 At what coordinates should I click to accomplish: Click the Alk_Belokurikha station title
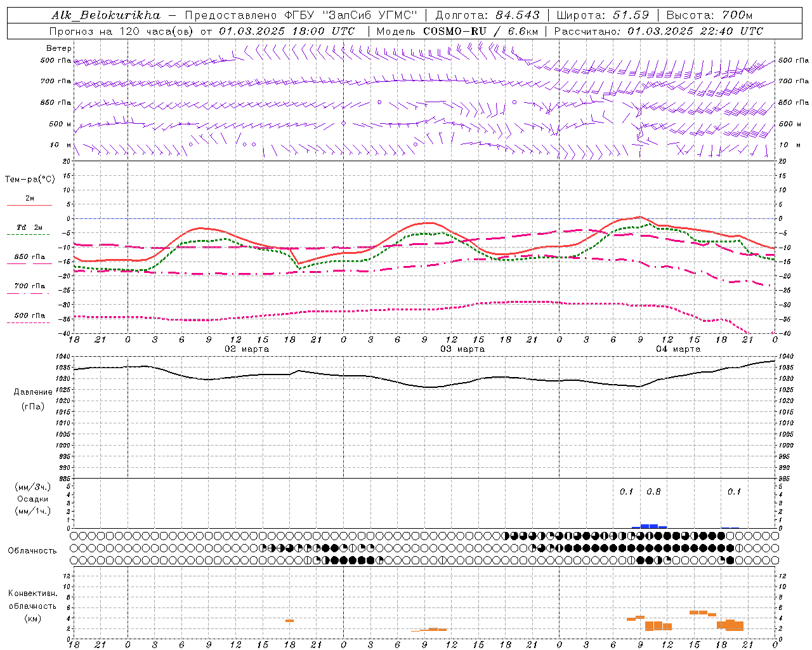106,15
